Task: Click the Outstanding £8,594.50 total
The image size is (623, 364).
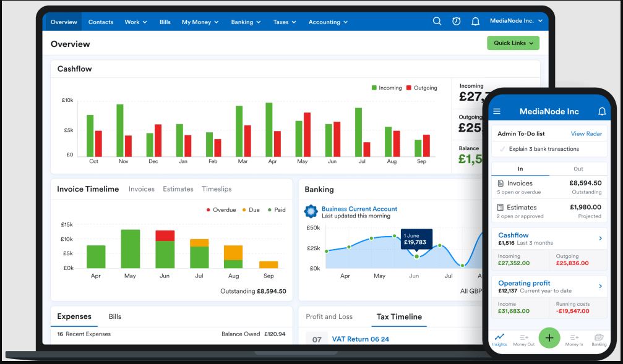Action: click(x=253, y=291)
